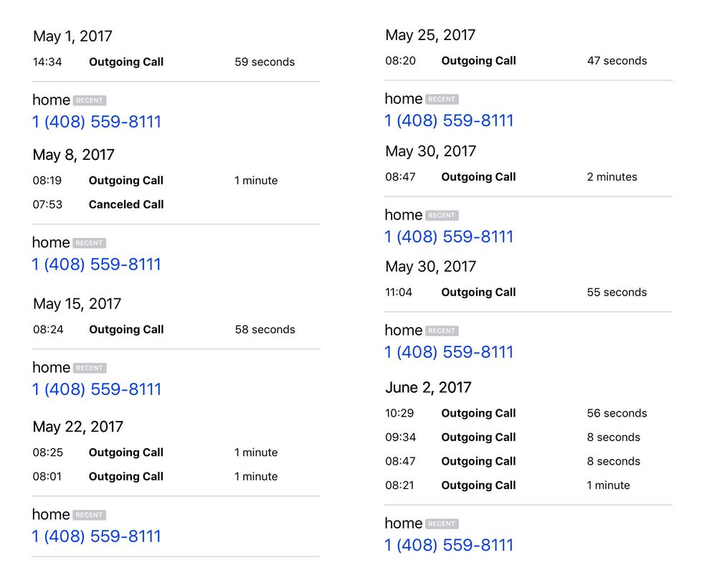717x588 pixels.
Task: Select the 08:47 Outgoing Call lasting 2 minutes
Action: [x=528, y=177]
